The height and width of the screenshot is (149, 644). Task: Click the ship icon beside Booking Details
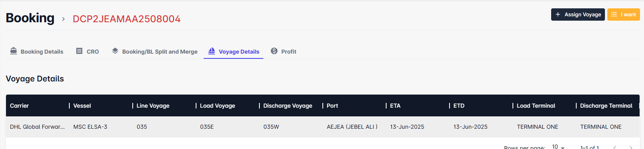(x=14, y=51)
